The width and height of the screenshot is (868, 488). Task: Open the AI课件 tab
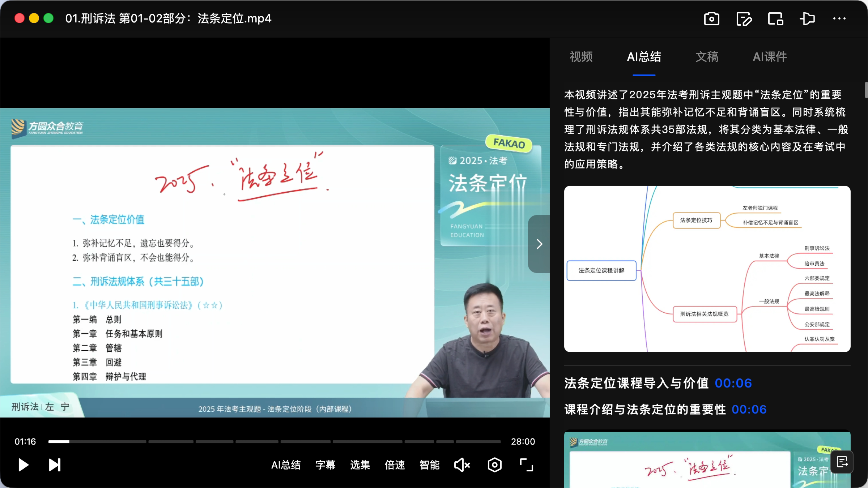(770, 57)
